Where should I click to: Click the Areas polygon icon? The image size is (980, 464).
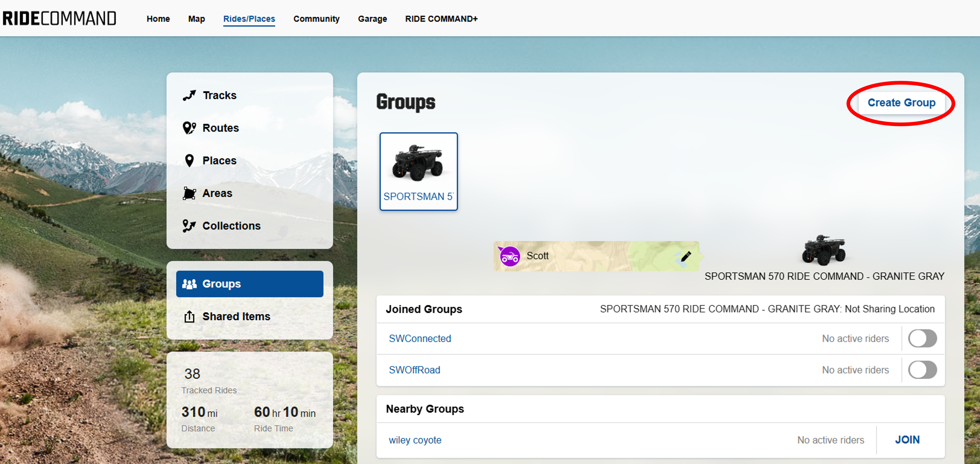pos(189,193)
